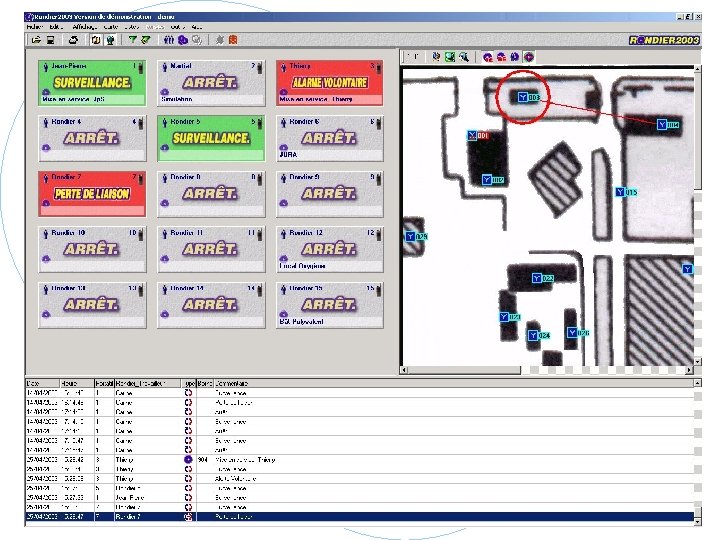Image resolution: width=720 pixels, height=540 pixels.
Task: Select the log row with borne 904
Action: click(x=359, y=460)
